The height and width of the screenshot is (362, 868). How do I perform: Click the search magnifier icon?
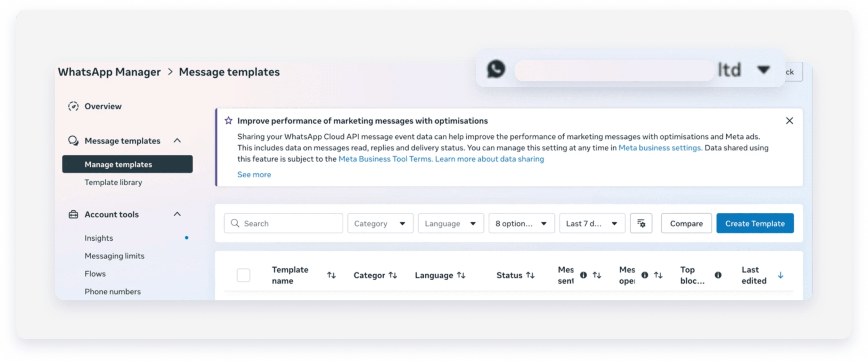(x=235, y=223)
